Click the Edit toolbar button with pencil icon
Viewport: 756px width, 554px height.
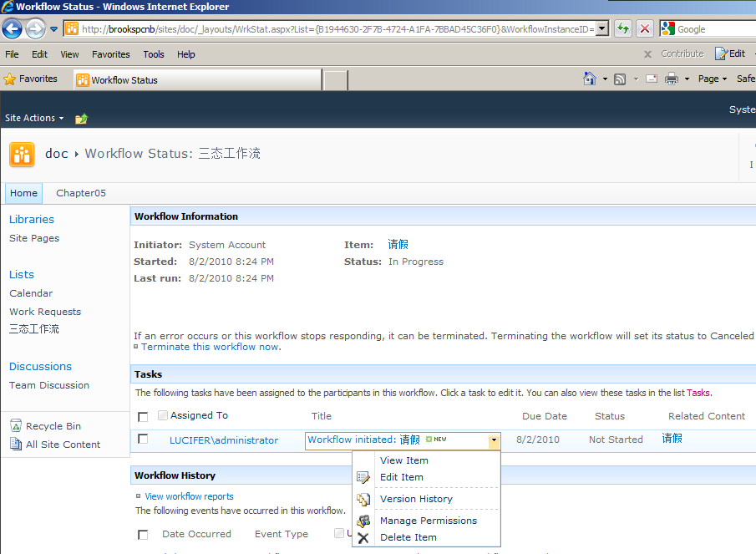coord(730,53)
